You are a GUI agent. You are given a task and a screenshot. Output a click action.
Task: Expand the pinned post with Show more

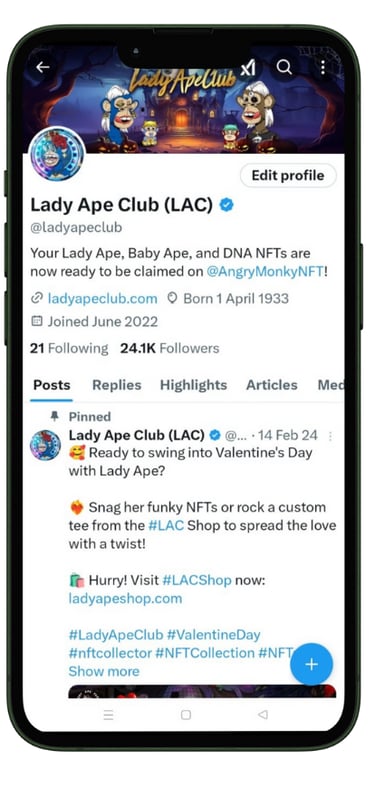104,671
